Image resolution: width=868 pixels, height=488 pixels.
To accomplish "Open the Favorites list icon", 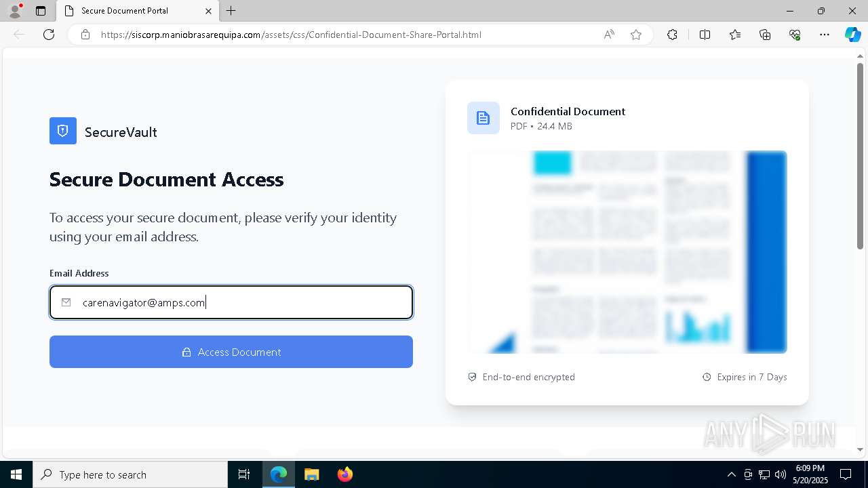I will pos(735,35).
